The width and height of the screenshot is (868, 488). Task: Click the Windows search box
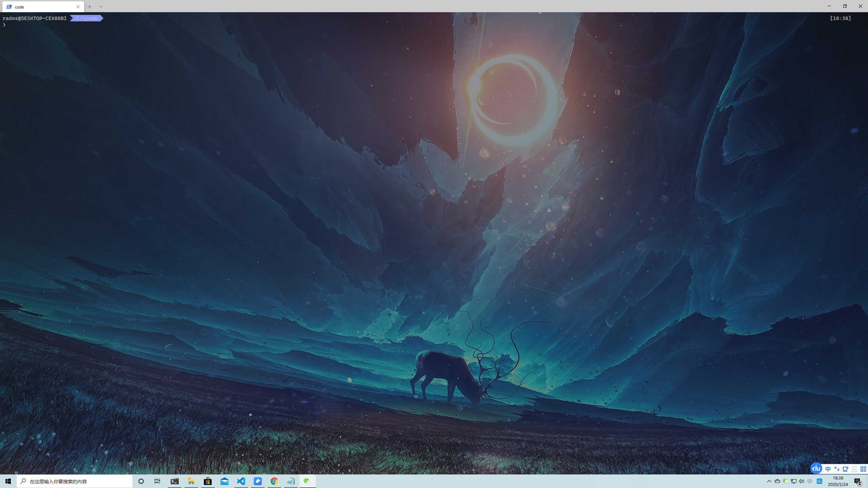pyautogui.click(x=75, y=481)
